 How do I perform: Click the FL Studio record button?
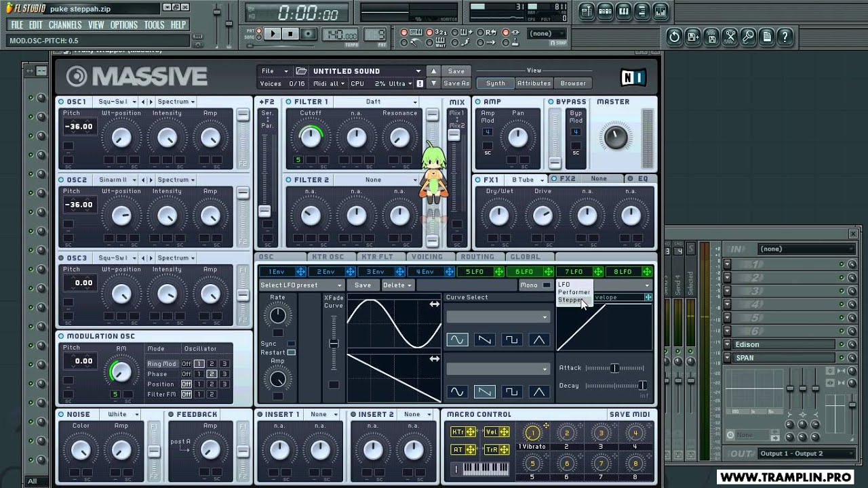pyautogui.click(x=308, y=34)
